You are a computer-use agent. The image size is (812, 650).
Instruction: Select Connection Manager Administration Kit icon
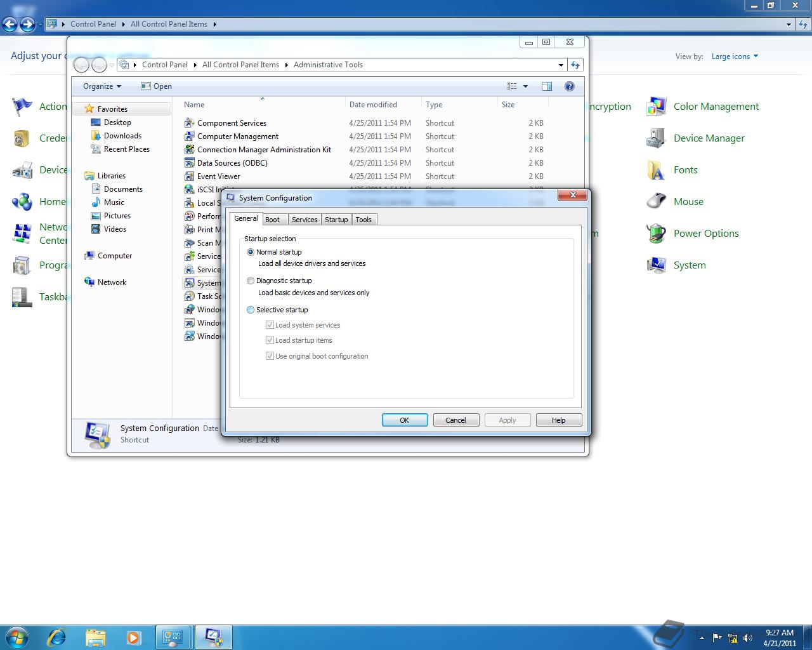point(189,149)
